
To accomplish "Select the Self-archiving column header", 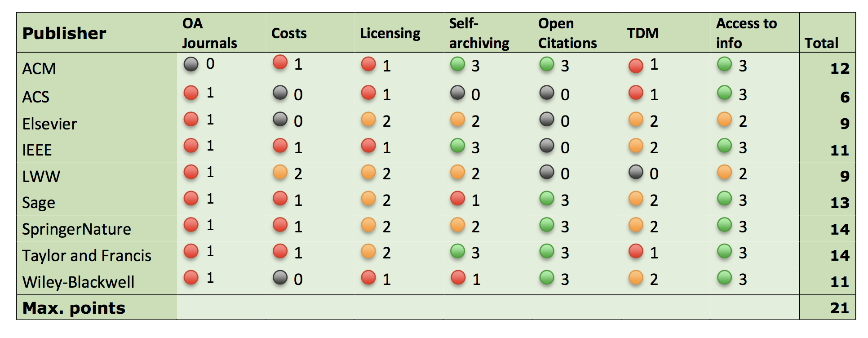I will tap(479, 33).
